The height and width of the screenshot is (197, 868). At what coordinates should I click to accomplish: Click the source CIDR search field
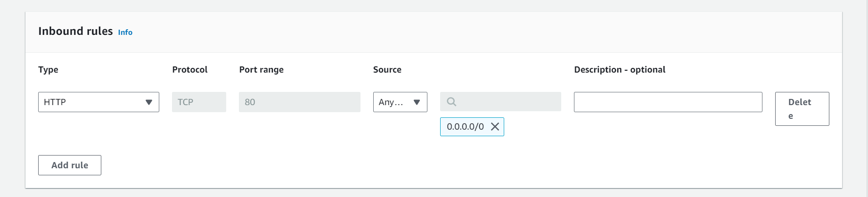coord(500,102)
